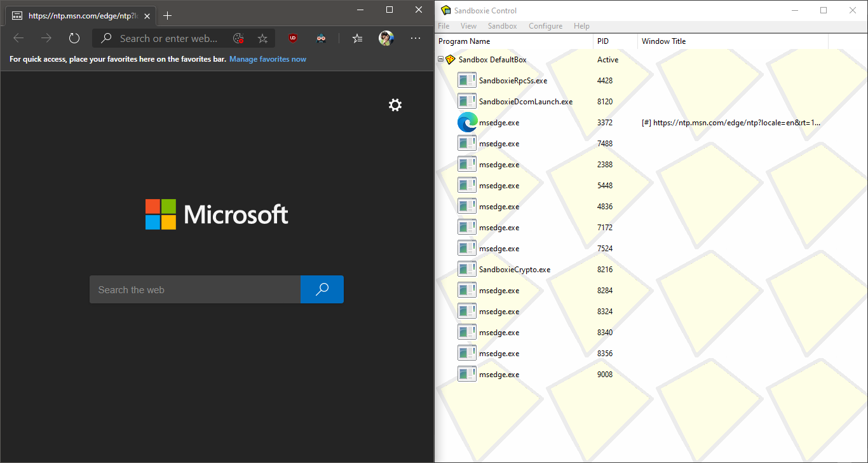Click the Manage favorites now link
Viewport: 868px width, 463px height.
(x=268, y=59)
